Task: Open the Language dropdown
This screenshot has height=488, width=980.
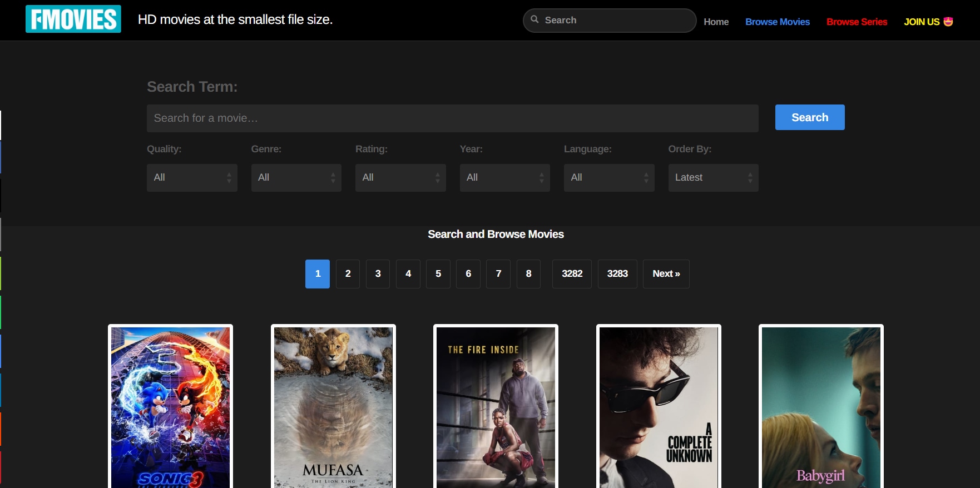Action: pyautogui.click(x=609, y=178)
